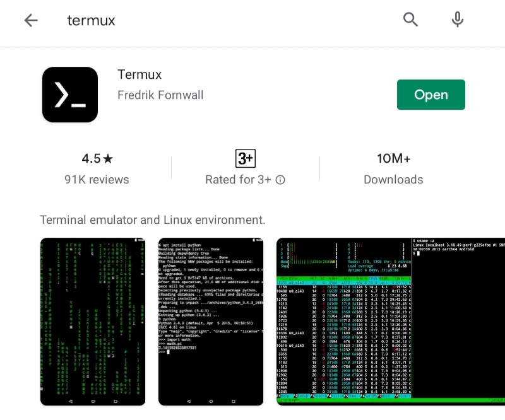The image size is (505, 420).
Task: Tap the Termux app icon
Action: point(70,95)
